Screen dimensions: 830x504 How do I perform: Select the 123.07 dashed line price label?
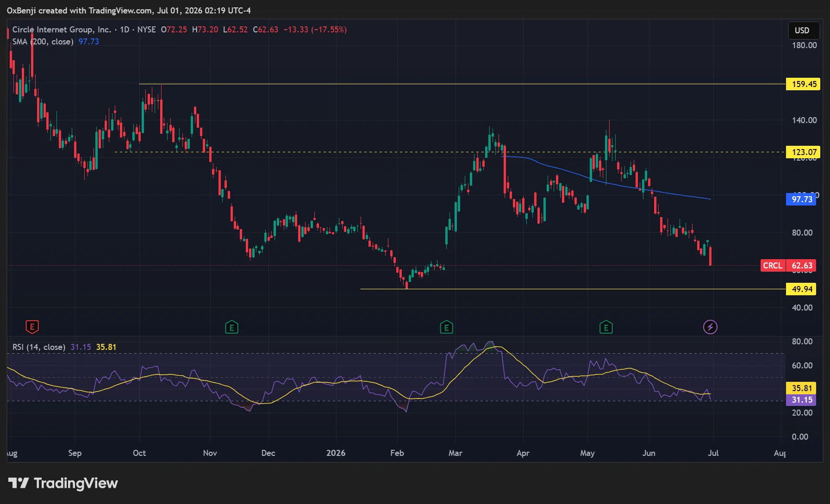(x=803, y=152)
